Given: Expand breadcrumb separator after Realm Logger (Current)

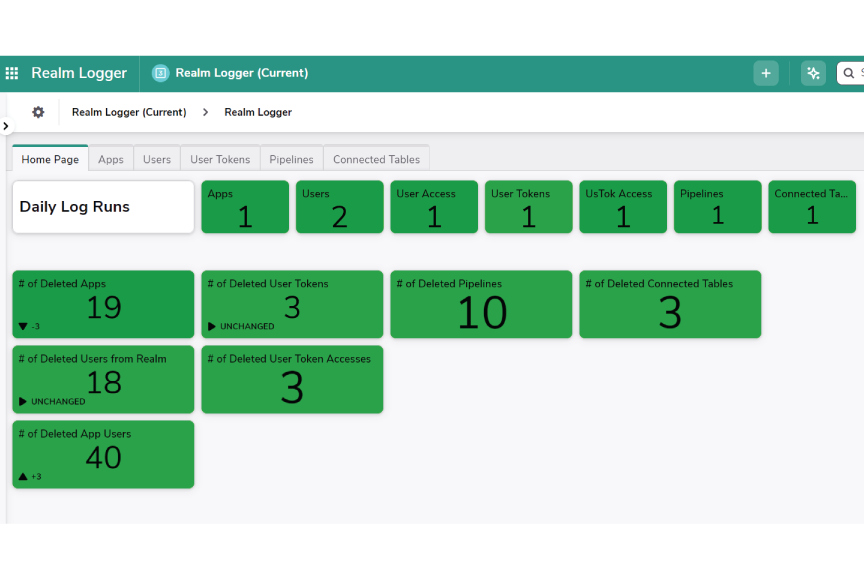Looking at the screenshot, I should [205, 112].
